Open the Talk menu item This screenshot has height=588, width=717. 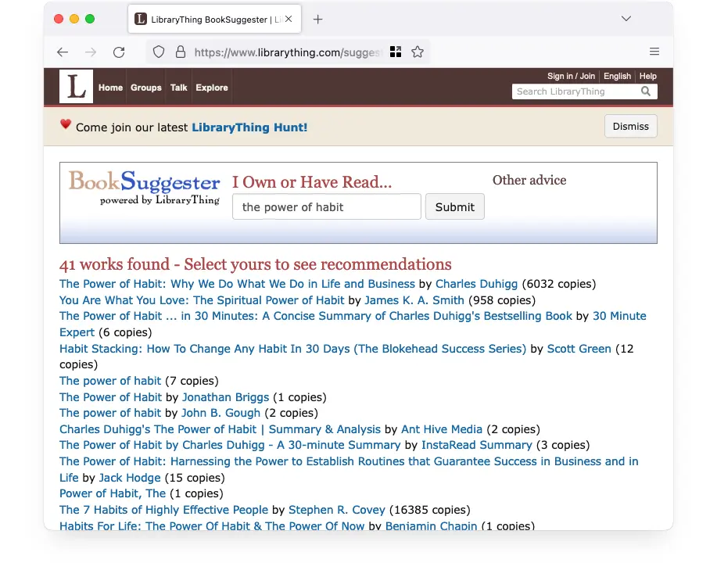coord(179,88)
